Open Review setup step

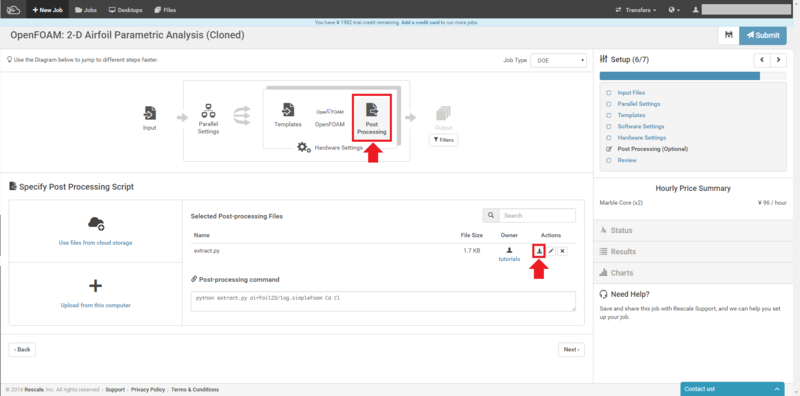(627, 160)
